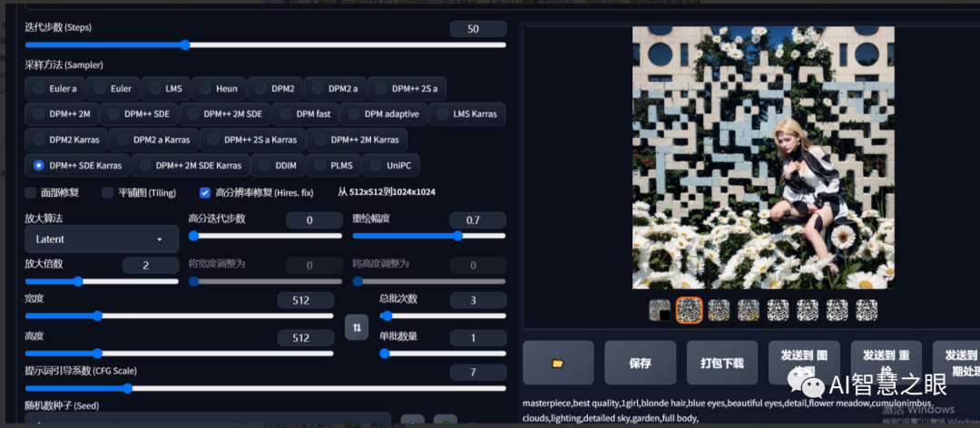Choose the LMS sampler
This screenshot has height=428, width=980.
(x=166, y=89)
